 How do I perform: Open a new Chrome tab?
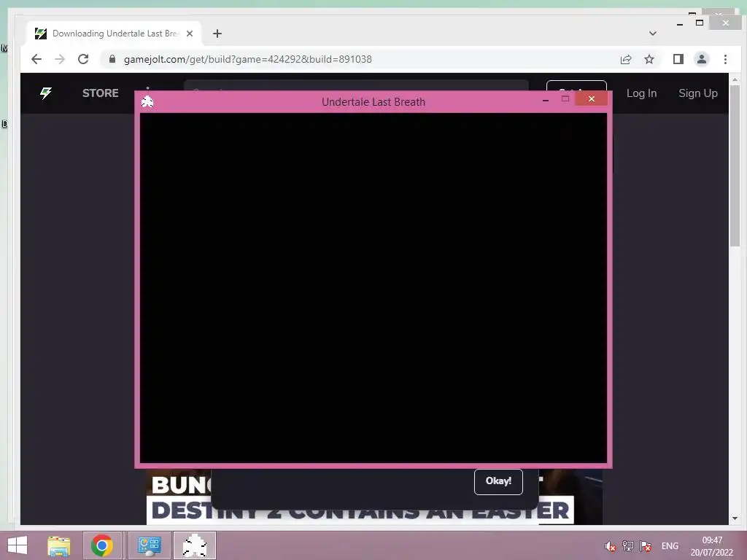(x=217, y=34)
